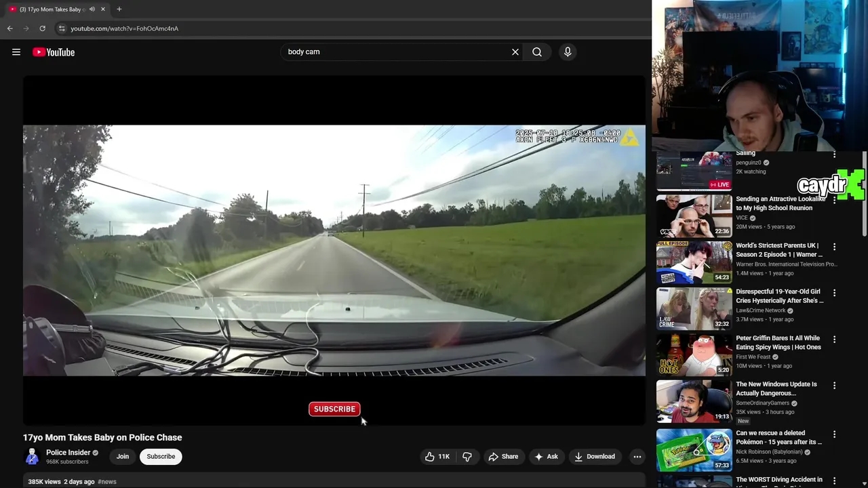Screen dimensions: 868x488
Task: Open options for New Windows Update video
Action: (x=835, y=385)
